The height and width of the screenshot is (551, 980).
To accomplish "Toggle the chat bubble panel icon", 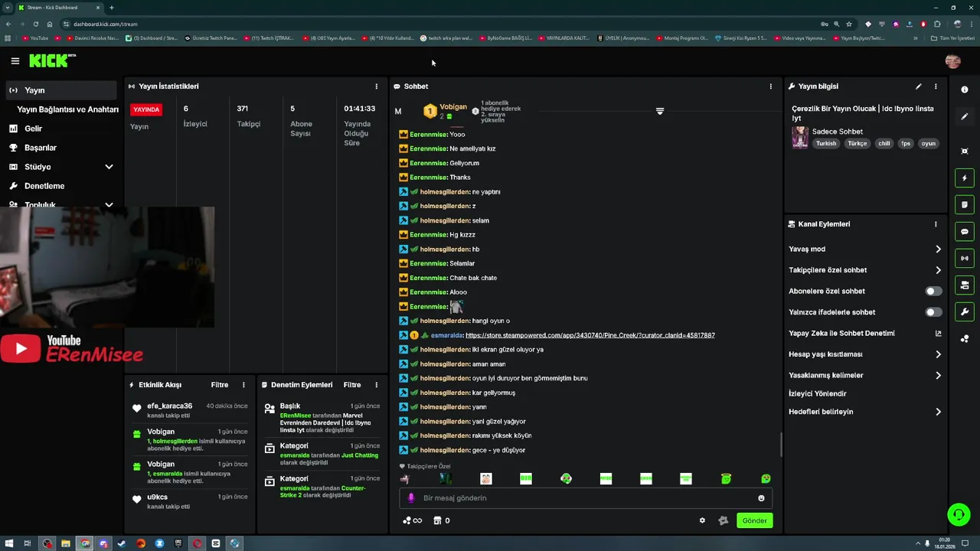I will click(964, 232).
